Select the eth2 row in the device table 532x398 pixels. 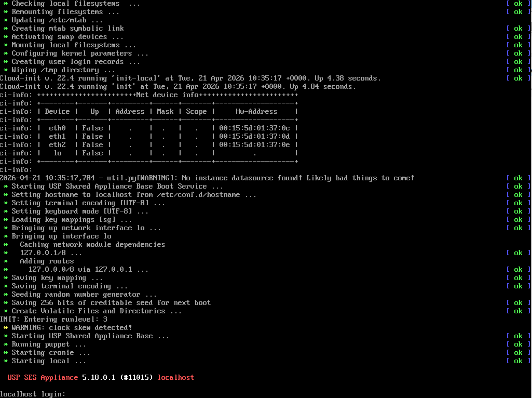coord(57,144)
